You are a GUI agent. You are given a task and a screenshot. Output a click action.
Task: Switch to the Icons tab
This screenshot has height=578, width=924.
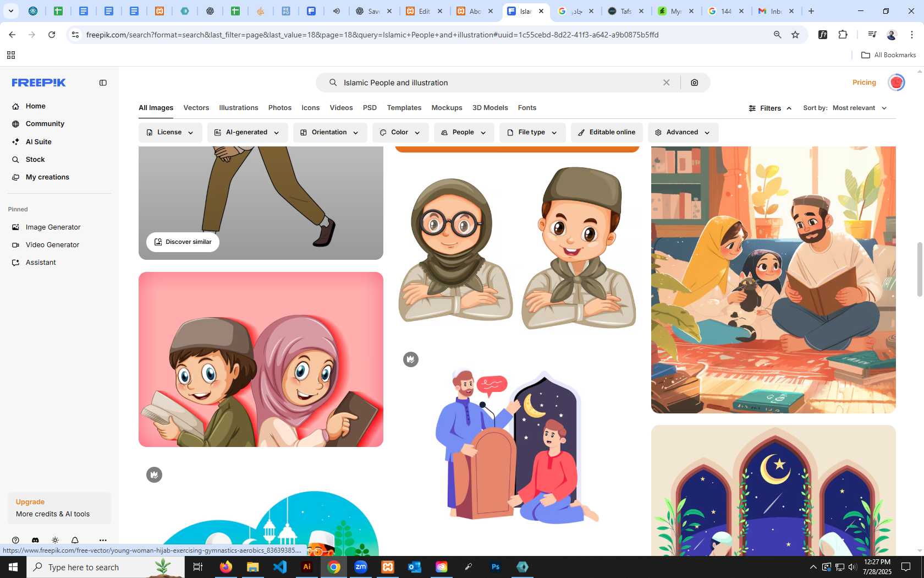point(310,108)
